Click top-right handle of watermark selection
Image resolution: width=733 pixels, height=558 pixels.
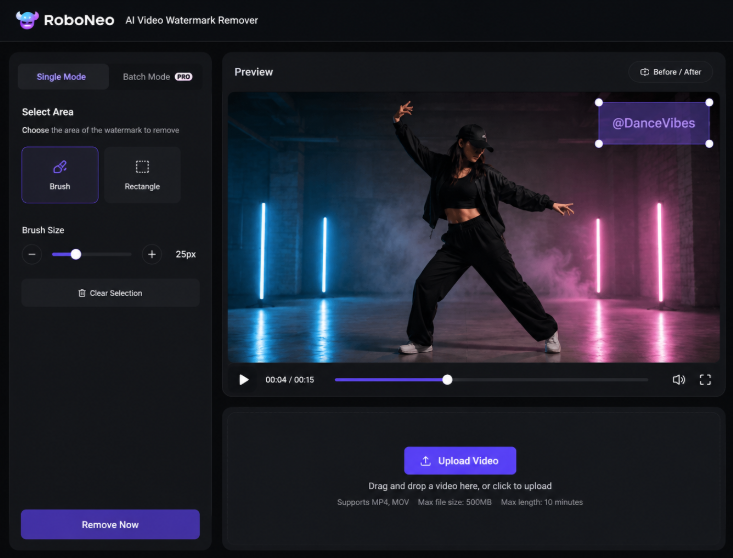click(709, 102)
